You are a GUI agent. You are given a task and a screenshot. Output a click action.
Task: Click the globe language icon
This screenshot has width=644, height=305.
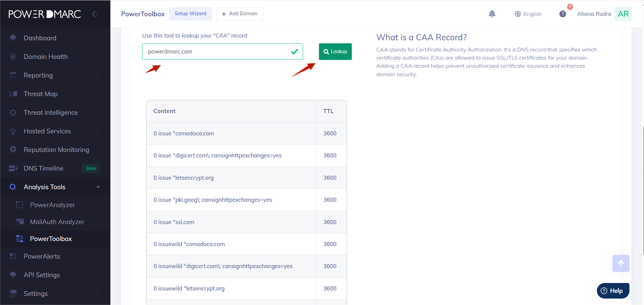tap(518, 14)
